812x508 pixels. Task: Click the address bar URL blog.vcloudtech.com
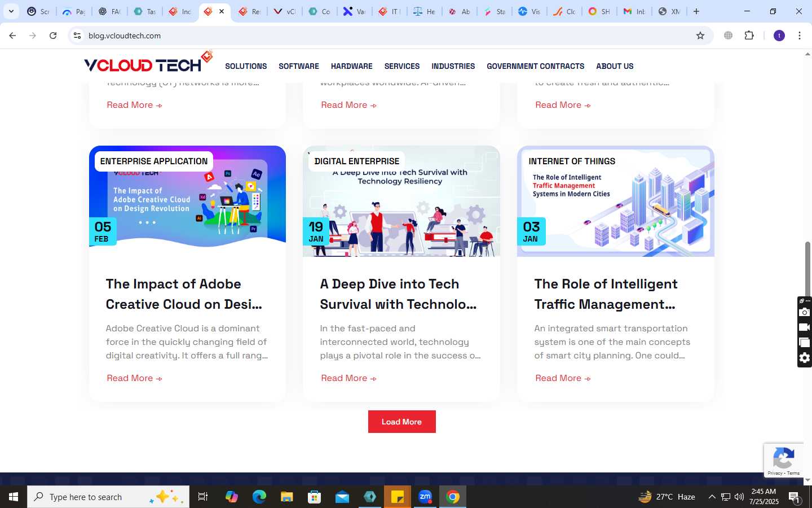[125, 36]
